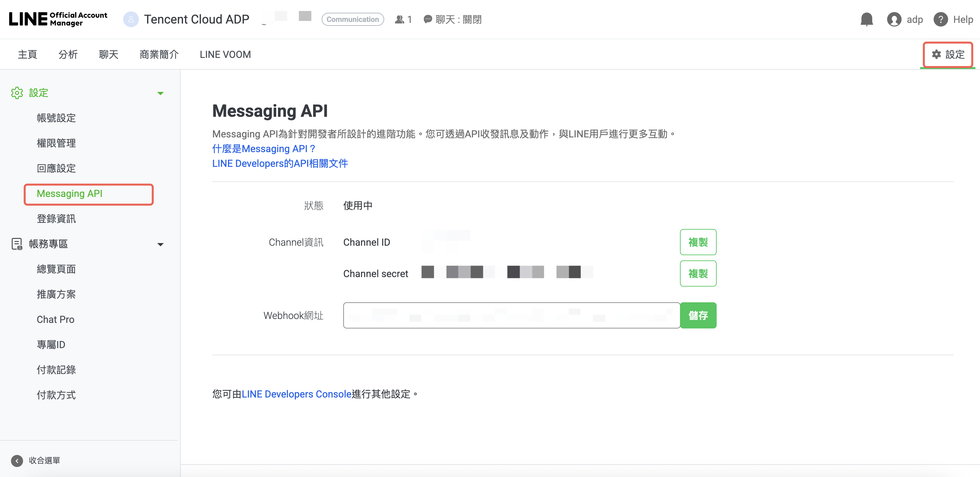Collapse the 帳務專區 sidebar section
980x477 pixels.
pyautogui.click(x=160, y=244)
